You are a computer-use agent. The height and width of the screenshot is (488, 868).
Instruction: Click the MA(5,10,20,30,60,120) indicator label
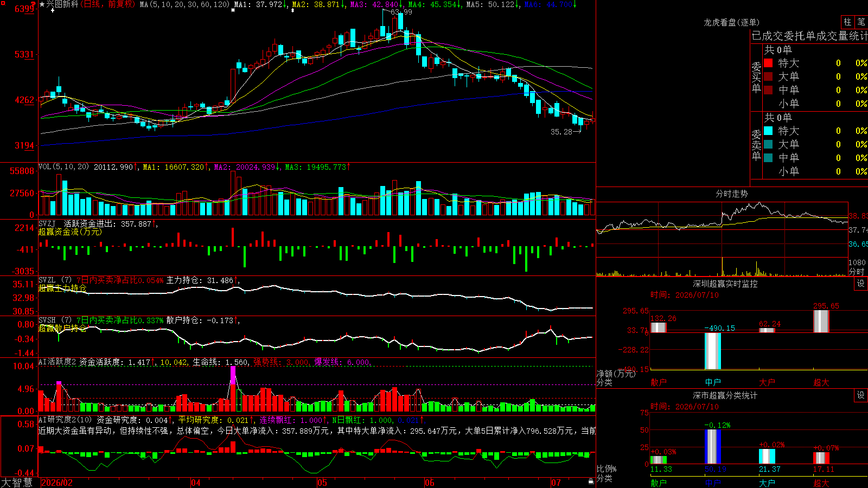pyautogui.click(x=184, y=4)
